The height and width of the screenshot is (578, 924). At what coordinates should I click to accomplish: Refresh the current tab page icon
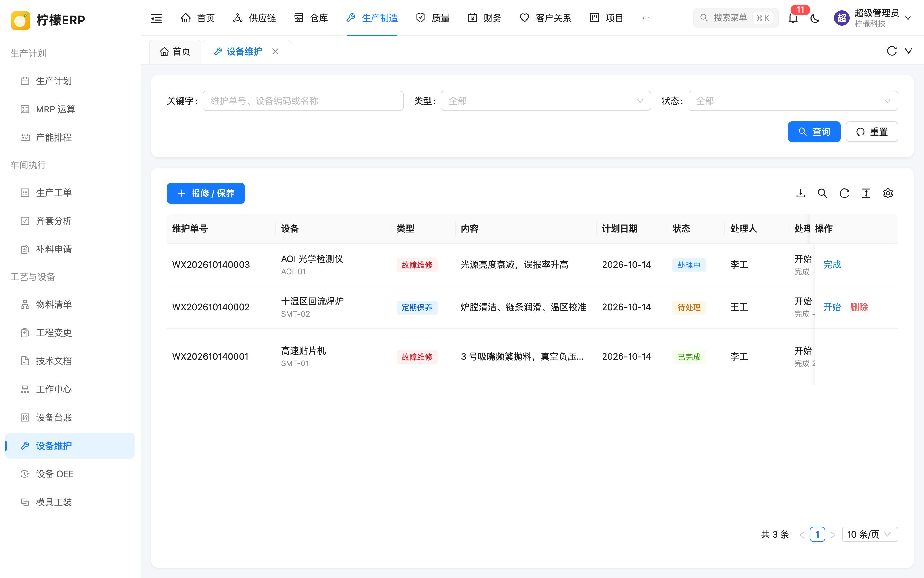coord(892,51)
